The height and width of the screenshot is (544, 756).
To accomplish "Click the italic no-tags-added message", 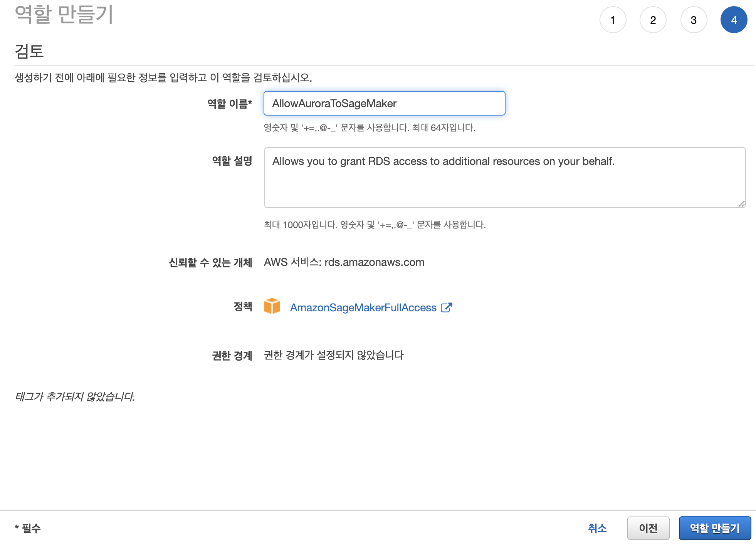I will pos(75,396).
